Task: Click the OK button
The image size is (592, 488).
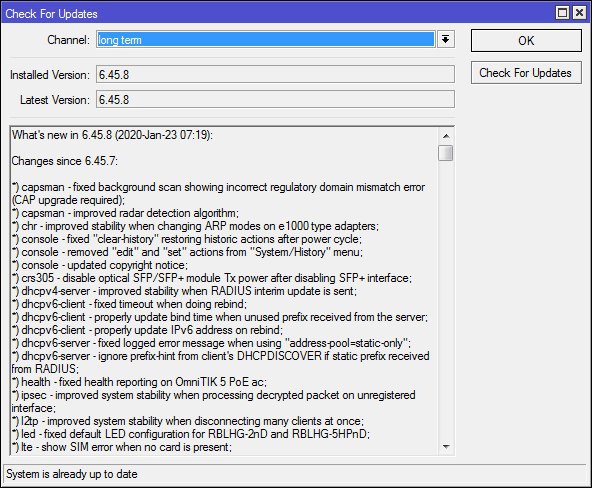Action: click(x=526, y=41)
